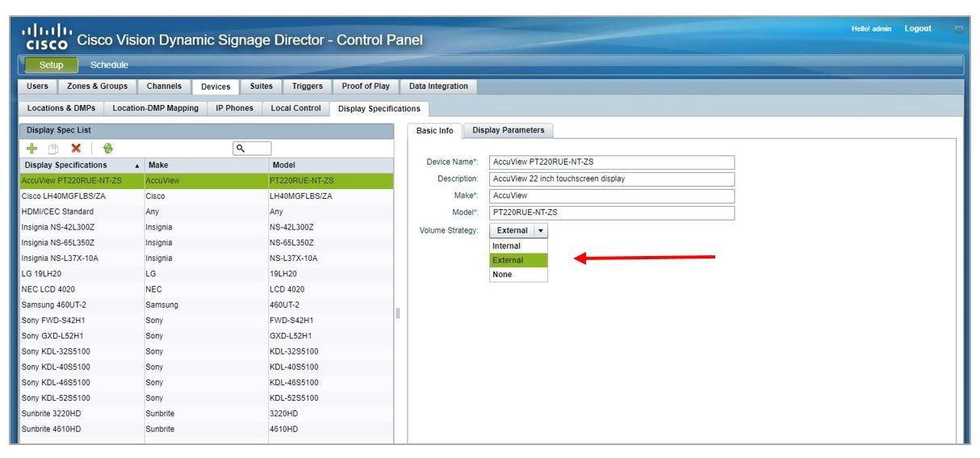Select the Display Specifications sub-tab
The width and height of the screenshot is (980, 458).
[x=379, y=108]
